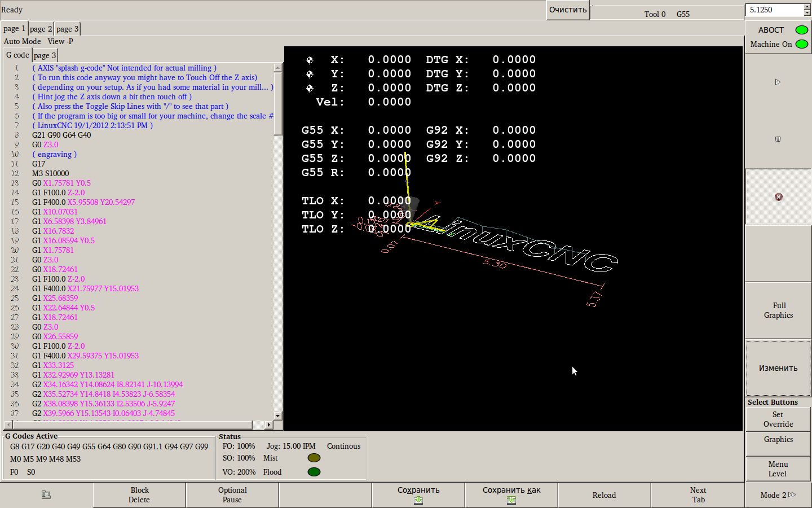Image resolution: width=812 pixels, height=508 pixels.
Task: Click the Next Tab button
Action: coord(698,495)
